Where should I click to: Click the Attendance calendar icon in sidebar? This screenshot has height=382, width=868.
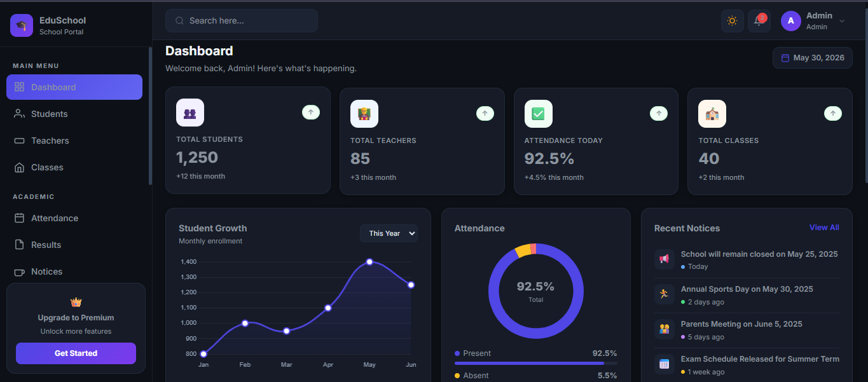point(19,218)
